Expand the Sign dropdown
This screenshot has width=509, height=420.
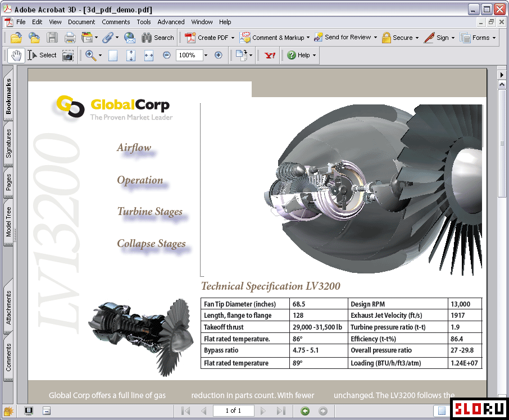(x=453, y=38)
